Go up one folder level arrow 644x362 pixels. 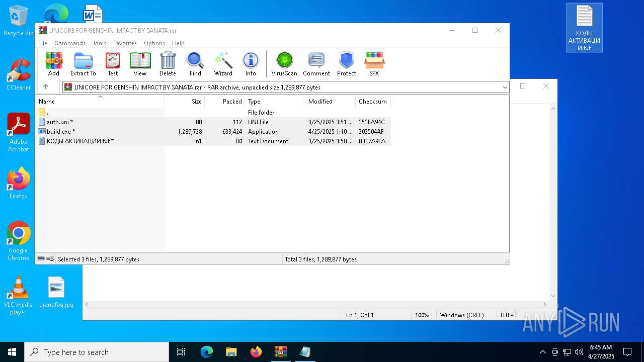46,87
